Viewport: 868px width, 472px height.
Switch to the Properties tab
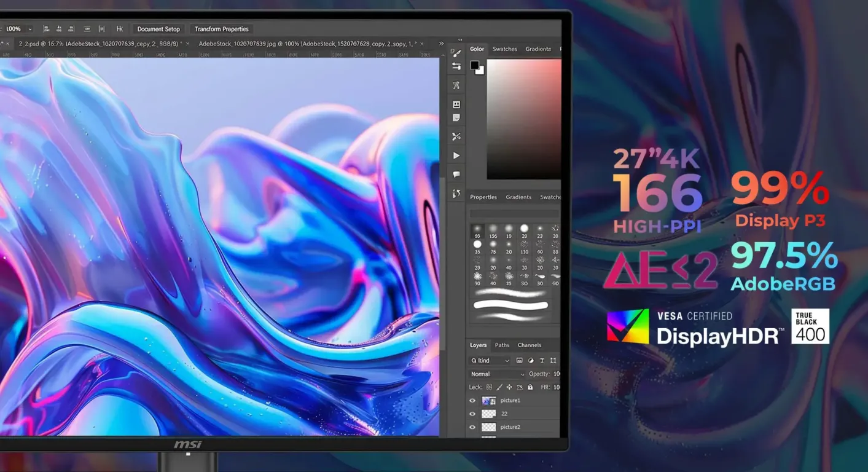point(483,197)
